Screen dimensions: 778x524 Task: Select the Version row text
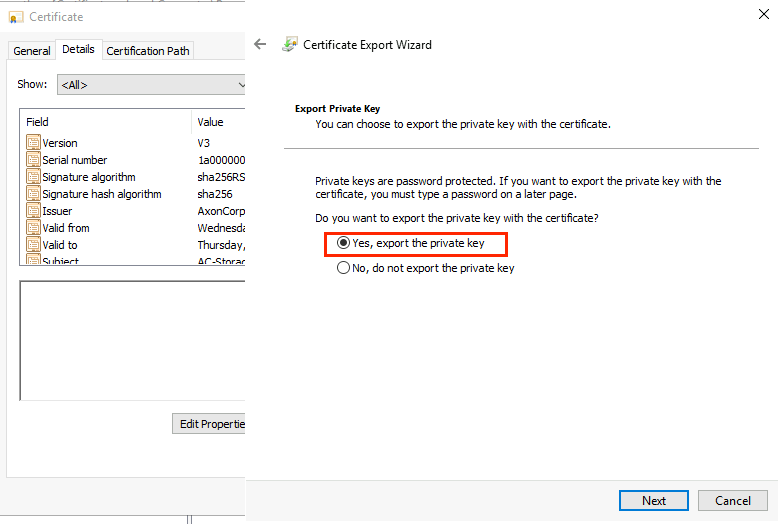tap(60, 143)
